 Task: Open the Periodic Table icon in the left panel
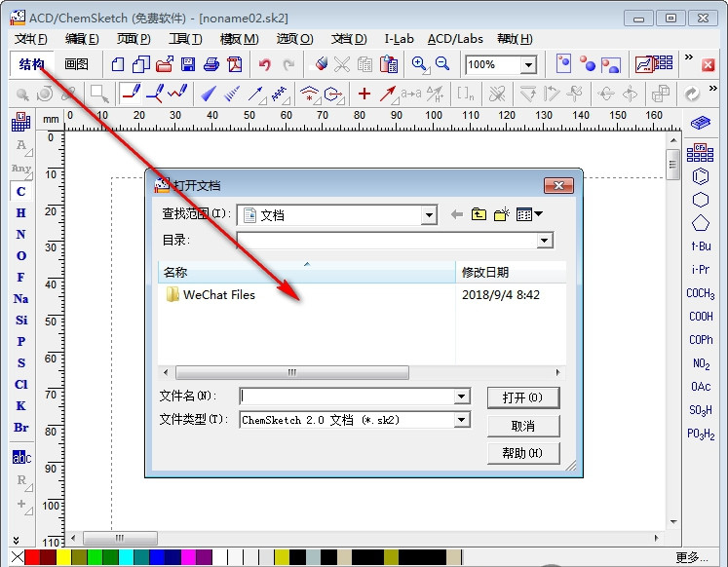tap(20, 122)
